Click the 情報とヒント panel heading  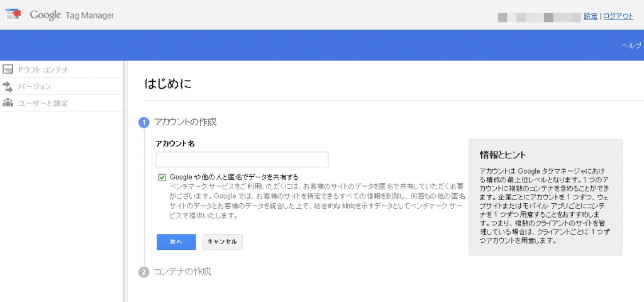pyautogui.click(x=503, y=155)
